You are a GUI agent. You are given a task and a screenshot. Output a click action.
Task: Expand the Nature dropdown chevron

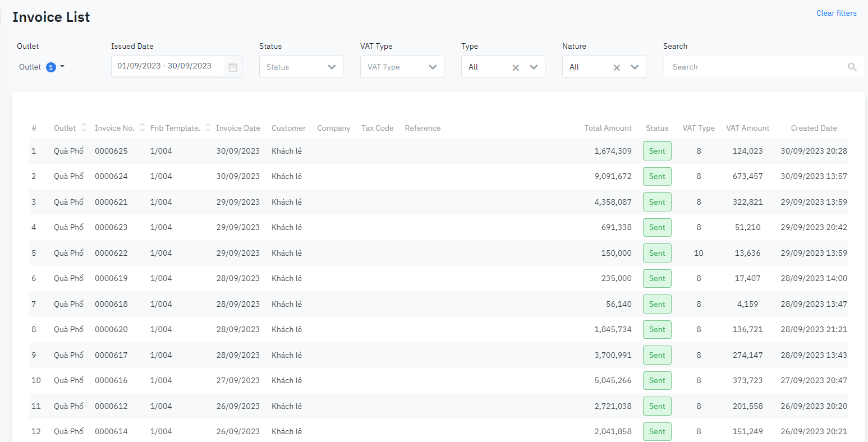(x=635, y=67)
